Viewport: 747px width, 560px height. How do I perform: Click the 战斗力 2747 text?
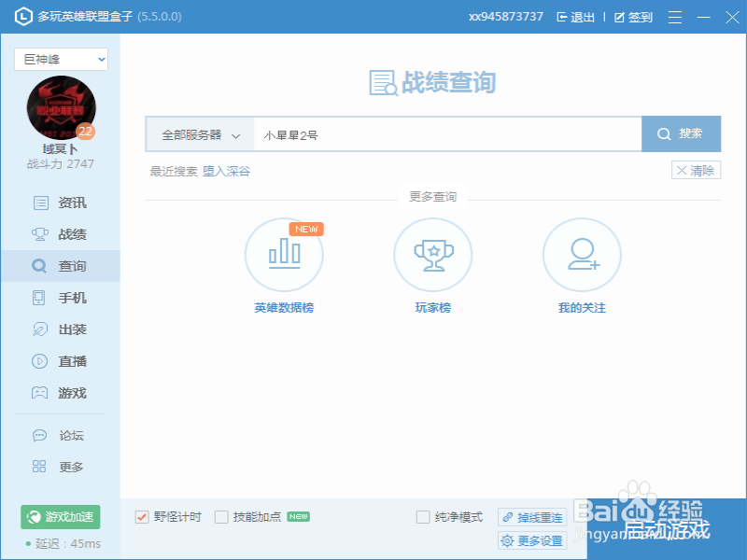pyautogui.click(x=61, y=164)
